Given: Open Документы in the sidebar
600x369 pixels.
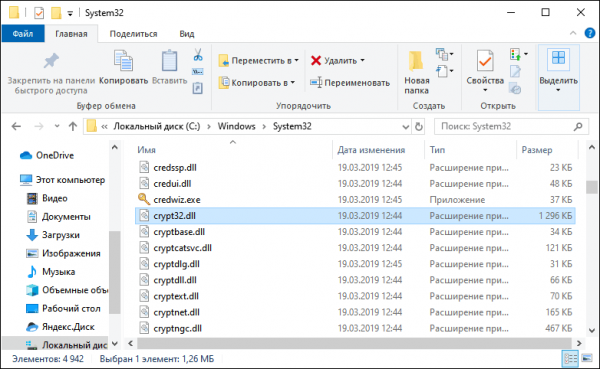Looking at the screenshot, I should coord(59,217).
